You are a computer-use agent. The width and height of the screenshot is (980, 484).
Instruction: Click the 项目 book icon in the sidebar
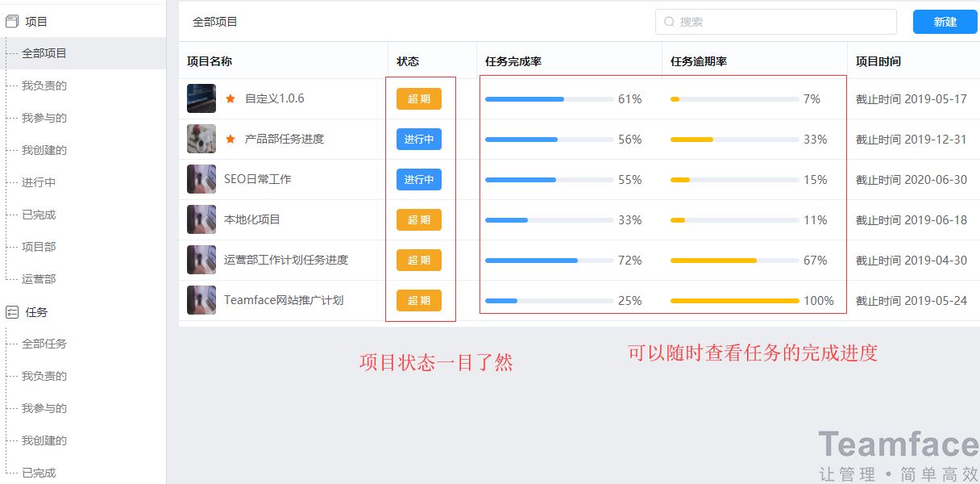(12, 20)
